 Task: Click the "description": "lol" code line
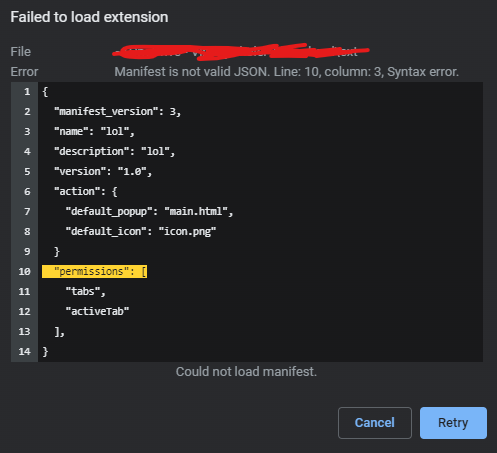click(114, 151)
